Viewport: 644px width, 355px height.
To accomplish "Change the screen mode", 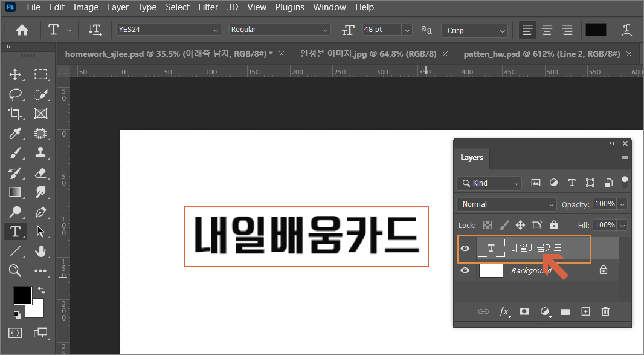I will point(40,333).
